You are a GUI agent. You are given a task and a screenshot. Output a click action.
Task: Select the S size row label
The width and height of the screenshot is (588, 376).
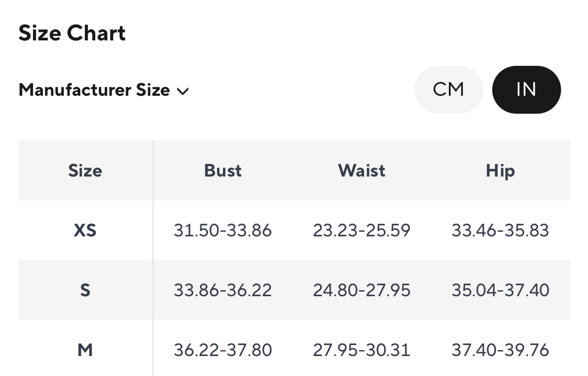85,290
